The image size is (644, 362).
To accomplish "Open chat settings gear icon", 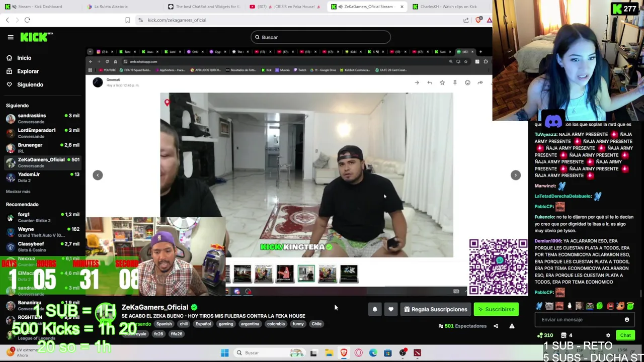I will point(608,335).
